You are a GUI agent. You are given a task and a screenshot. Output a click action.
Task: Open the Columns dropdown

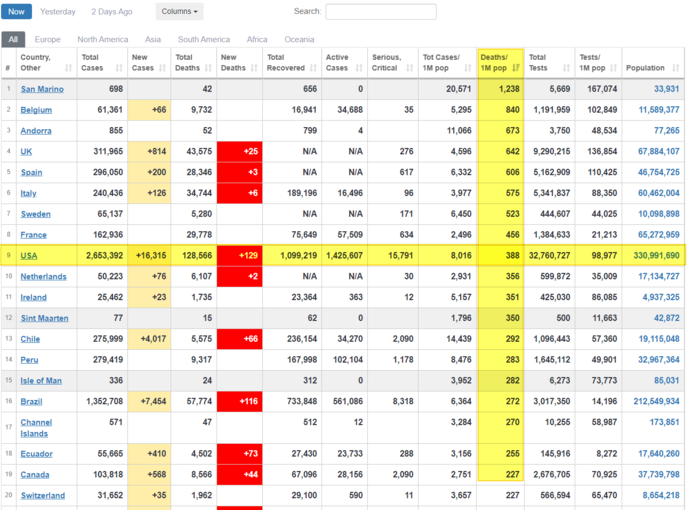click(179, 12)
